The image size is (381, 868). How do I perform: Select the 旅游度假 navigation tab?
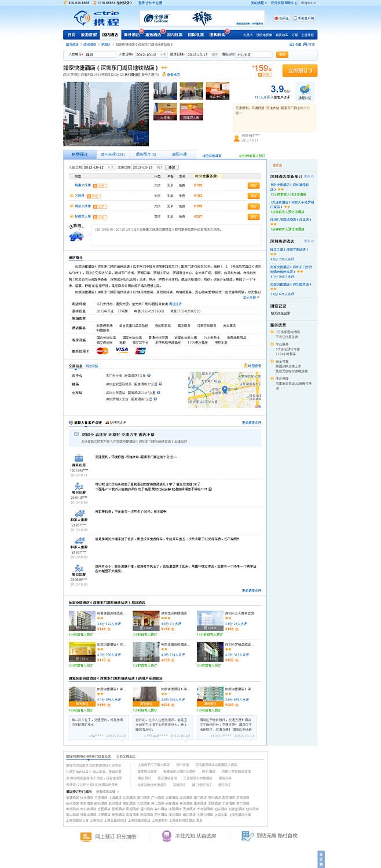click(89, 35)
